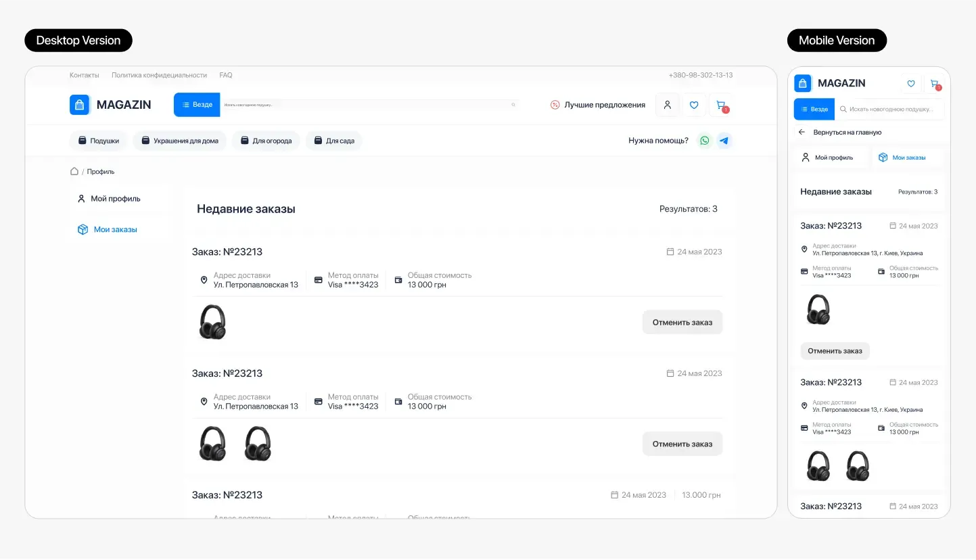Switch to mobile Мой профиль tab

[x=832, y=158]
